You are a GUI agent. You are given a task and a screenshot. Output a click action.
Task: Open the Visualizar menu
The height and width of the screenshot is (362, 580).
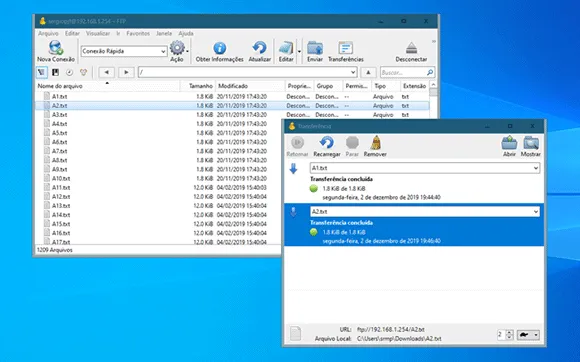click(98, 33)
